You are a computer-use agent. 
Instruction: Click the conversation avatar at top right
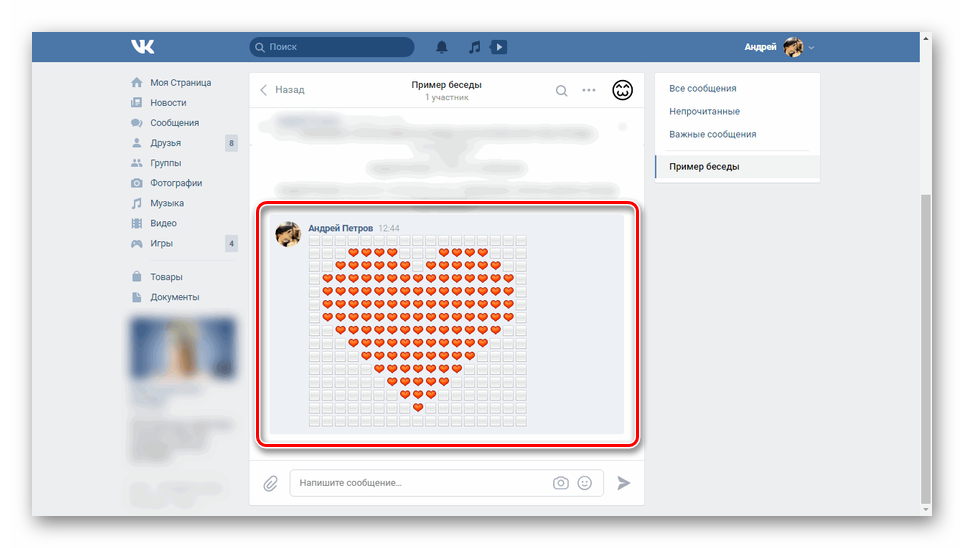[623, 90]
